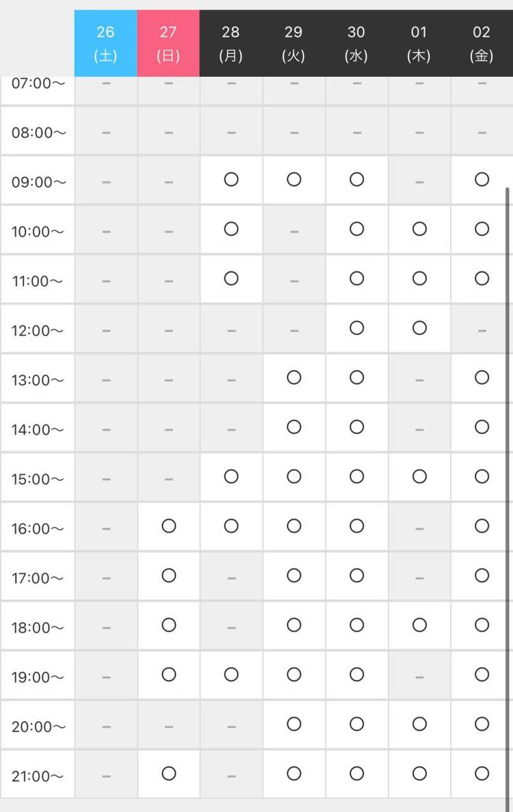
Task: Choose the 20:00 circle on Thursday 01
Action: point(419,724)
